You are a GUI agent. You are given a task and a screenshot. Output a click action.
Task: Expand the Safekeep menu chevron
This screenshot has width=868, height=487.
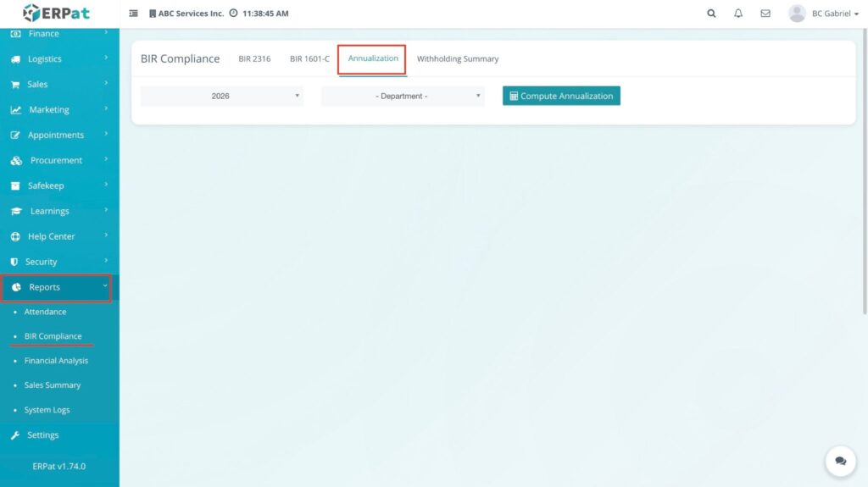coord(106,185)
